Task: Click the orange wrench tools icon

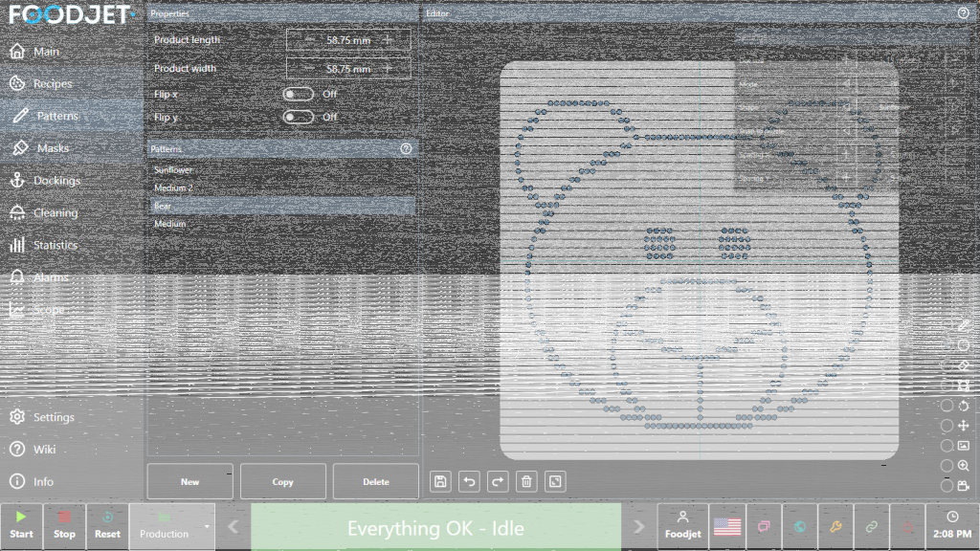Action: (835, 527)
